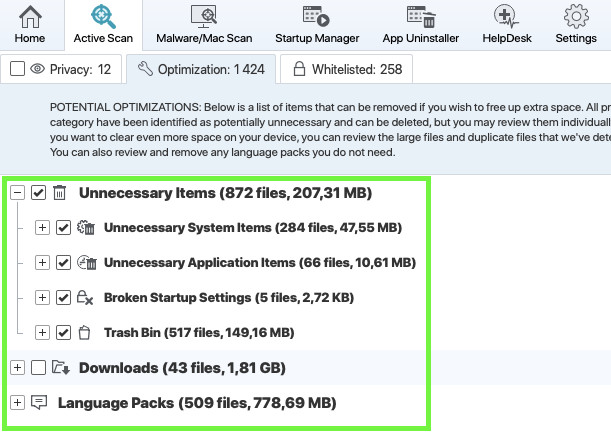Screen dimensions: 611x439
Task: Tick the Privacy tab checkbox
Action: pos(18,69)
